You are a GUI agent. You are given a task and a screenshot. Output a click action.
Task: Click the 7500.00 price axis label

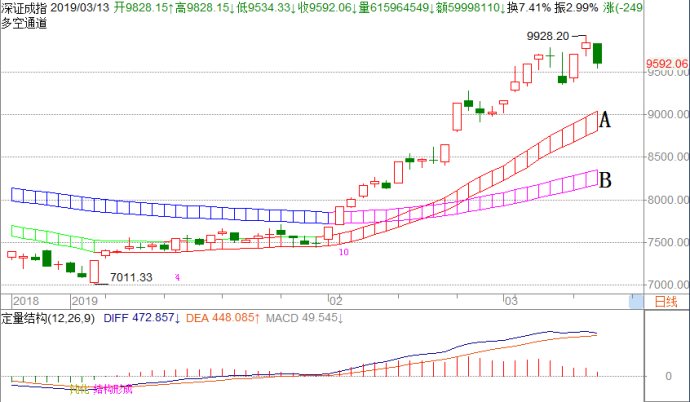point(668,242)
